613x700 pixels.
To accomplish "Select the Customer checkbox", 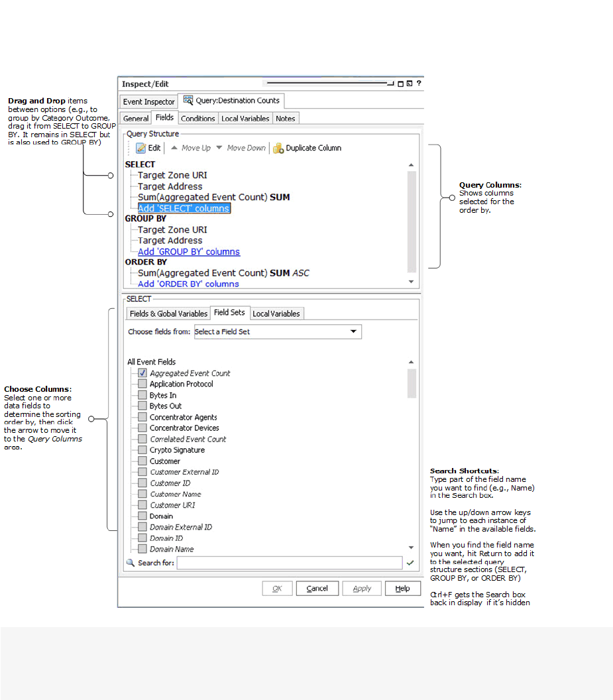I will pyautogui.click(x=142, y=461).
